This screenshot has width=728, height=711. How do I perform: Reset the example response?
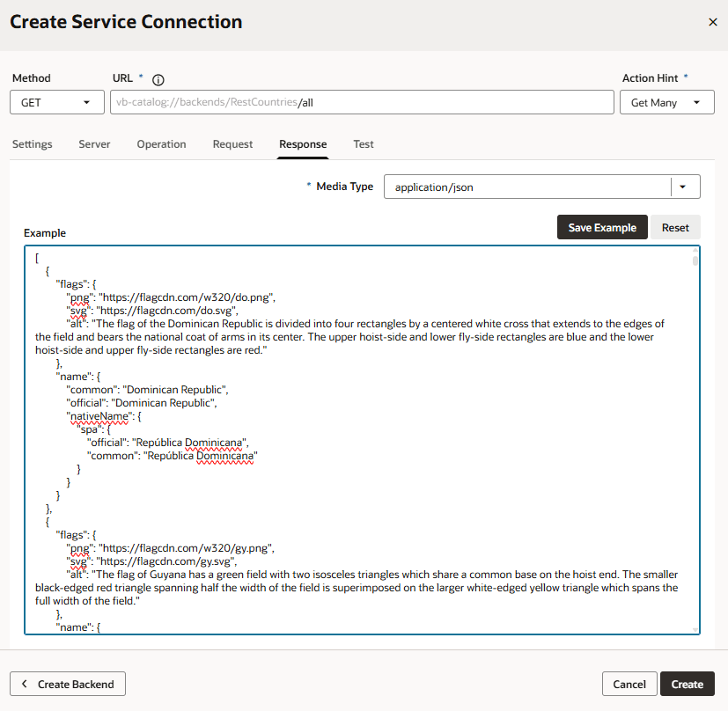point(675,227)
